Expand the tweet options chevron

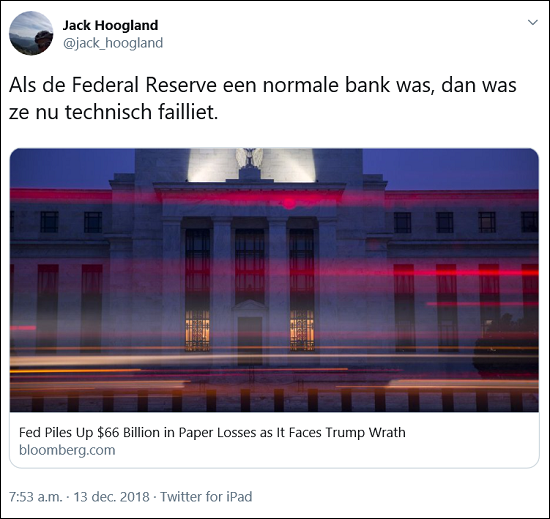(x=533, y=22)
